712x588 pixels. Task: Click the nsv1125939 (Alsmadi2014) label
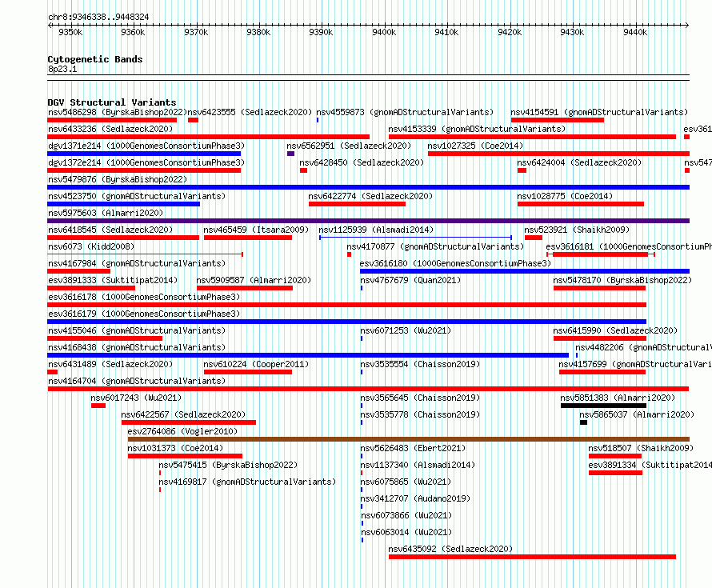(376, 230)
